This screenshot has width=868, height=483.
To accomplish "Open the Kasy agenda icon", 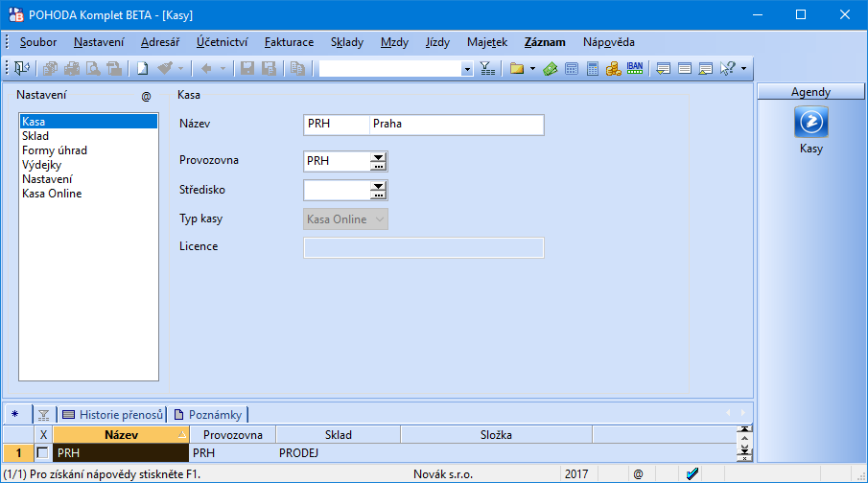I will [x=811, y=122].
